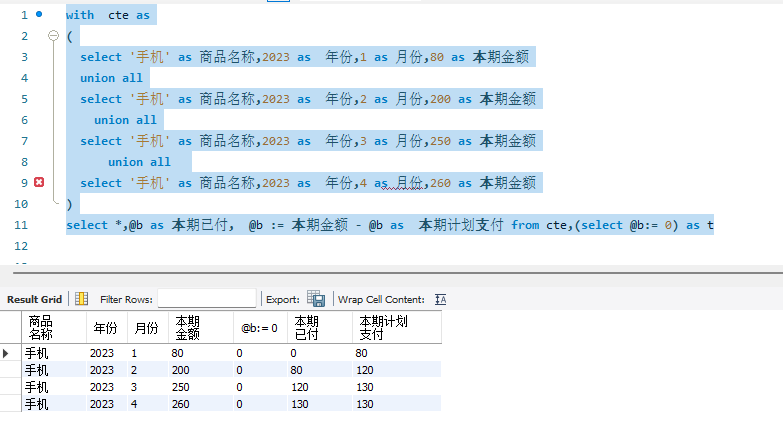783x441 pixels.
Task: Click the underlined 月份 on line 9
Action: tap(409, 183)
